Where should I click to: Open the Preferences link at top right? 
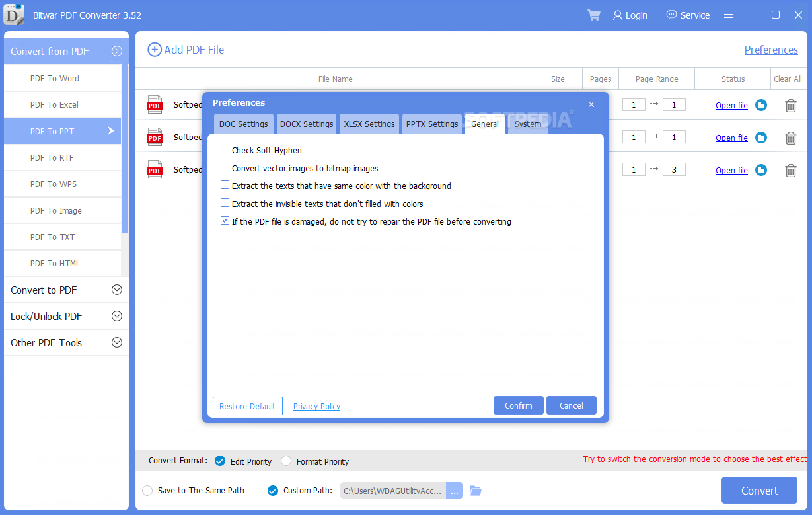click(771, 50)
